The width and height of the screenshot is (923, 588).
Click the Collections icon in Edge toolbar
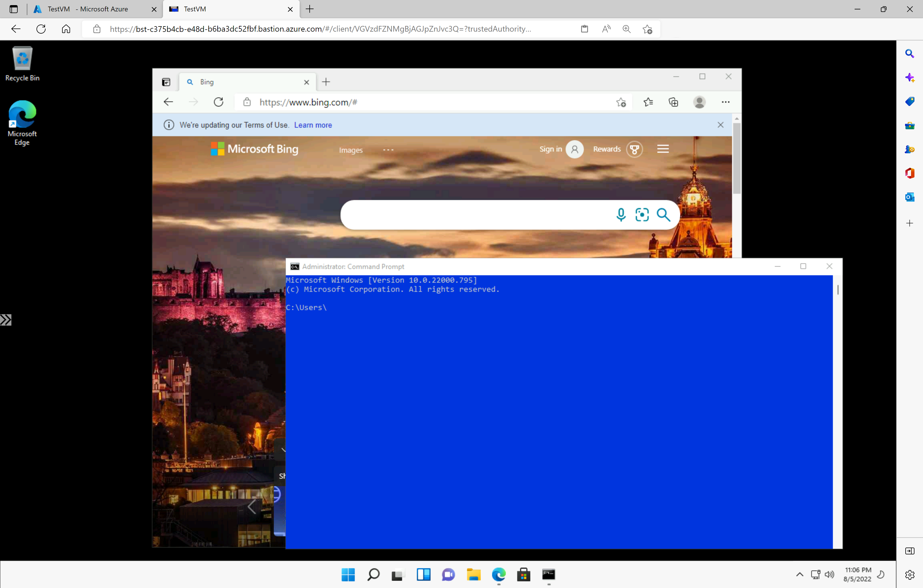pyautogui.click(x=673, y=102)
